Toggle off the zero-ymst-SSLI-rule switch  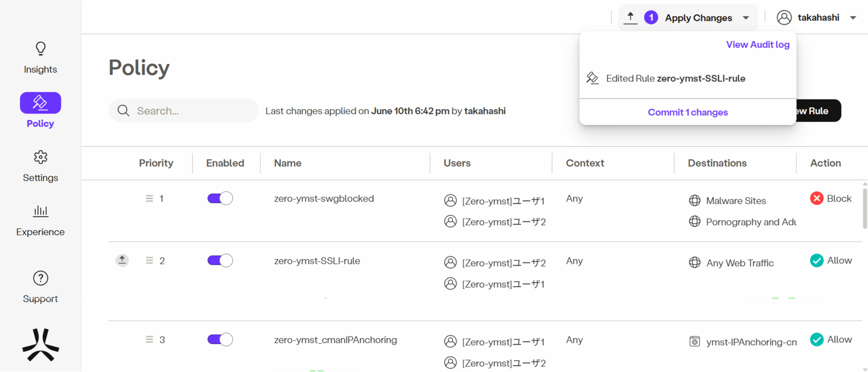click(220, 261)
